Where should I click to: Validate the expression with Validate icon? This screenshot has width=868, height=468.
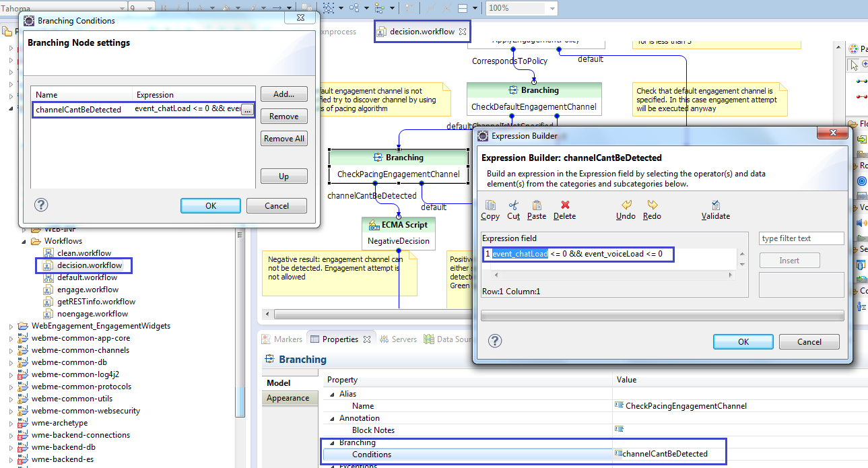[715, 205]
